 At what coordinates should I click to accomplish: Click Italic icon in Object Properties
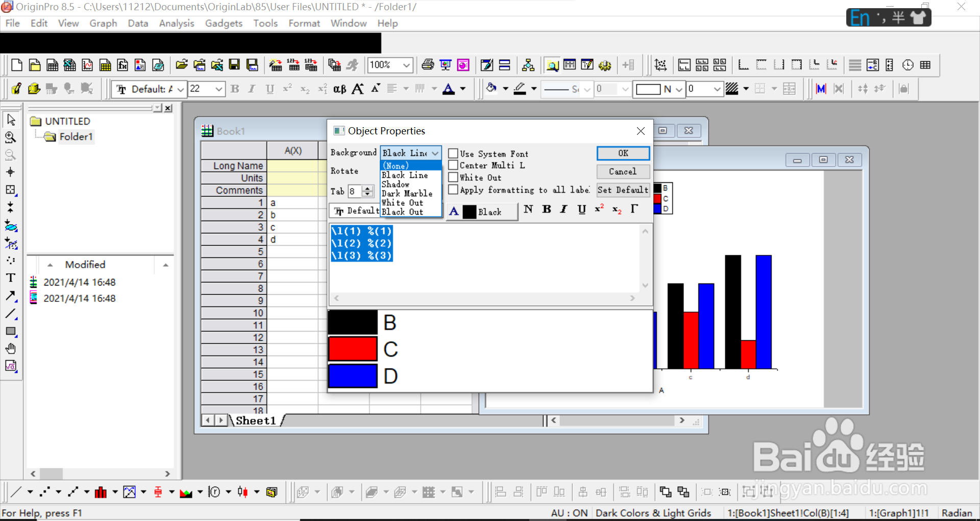coord(563,209)
